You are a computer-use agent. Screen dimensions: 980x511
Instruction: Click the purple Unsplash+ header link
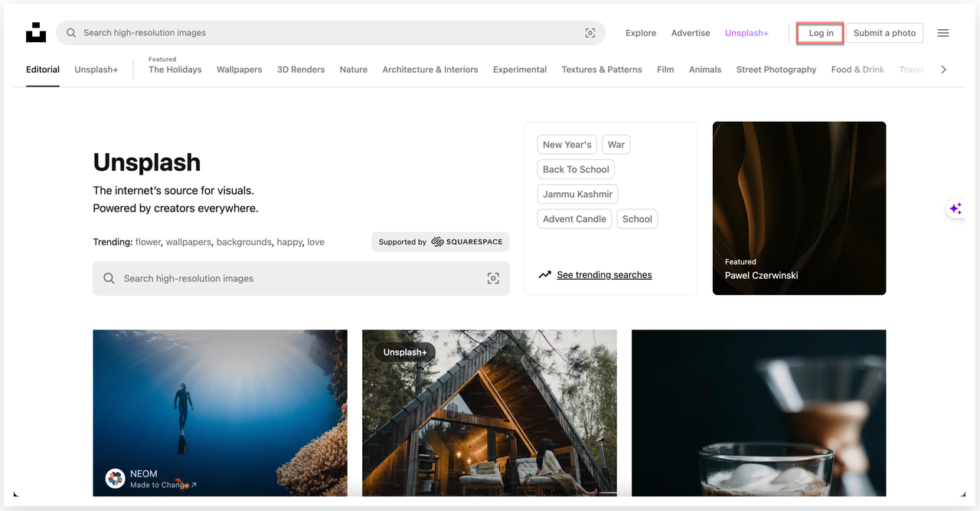point(746,33)
